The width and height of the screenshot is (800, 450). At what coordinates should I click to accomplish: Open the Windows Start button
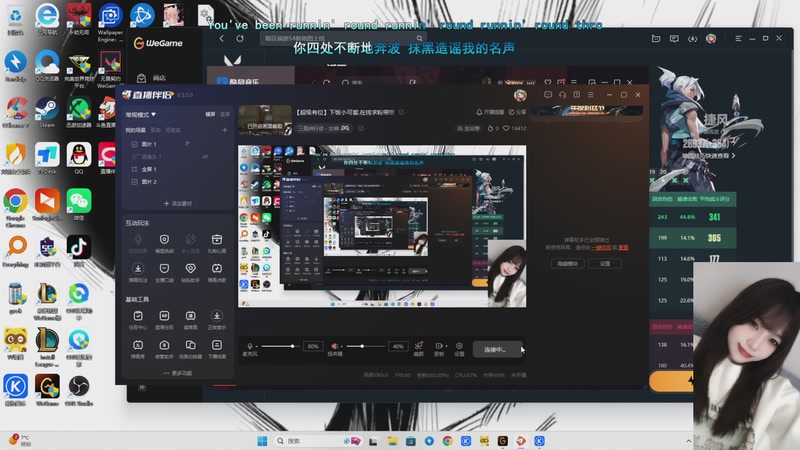[x=262, y=441]
